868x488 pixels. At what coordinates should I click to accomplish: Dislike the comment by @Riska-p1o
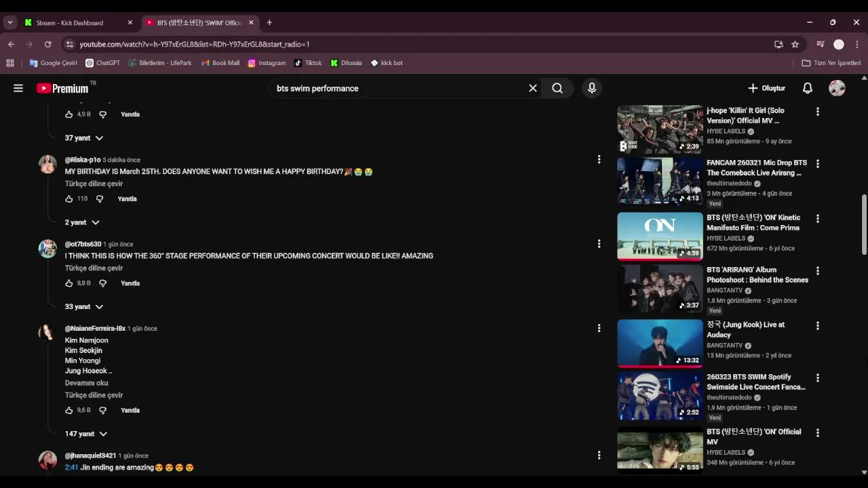pos(100,199)
